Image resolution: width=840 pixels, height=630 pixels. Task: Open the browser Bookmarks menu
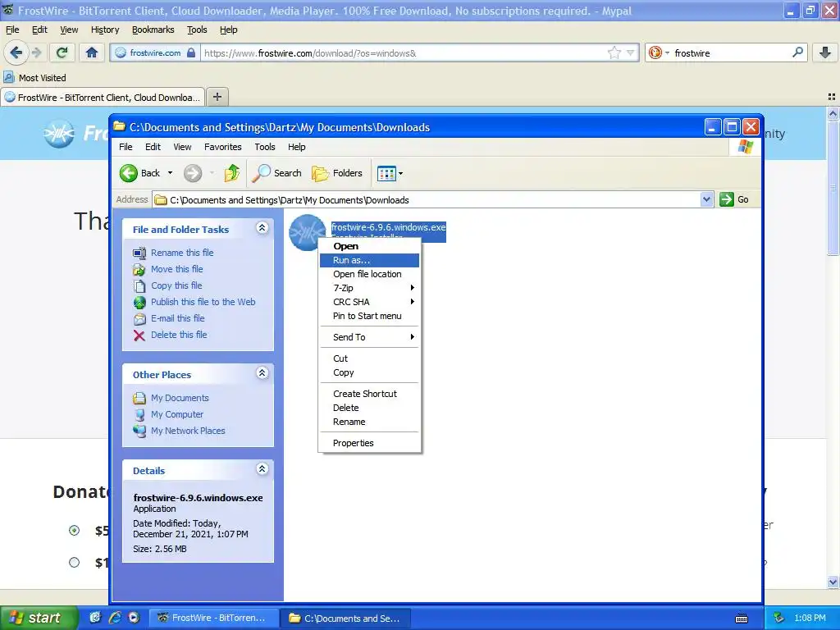click(153, 30)
